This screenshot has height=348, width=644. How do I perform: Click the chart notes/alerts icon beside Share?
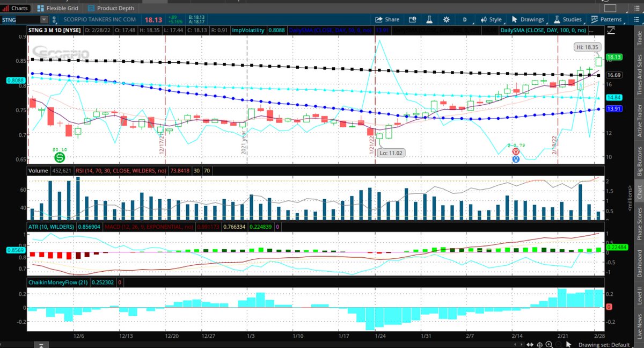412,19
